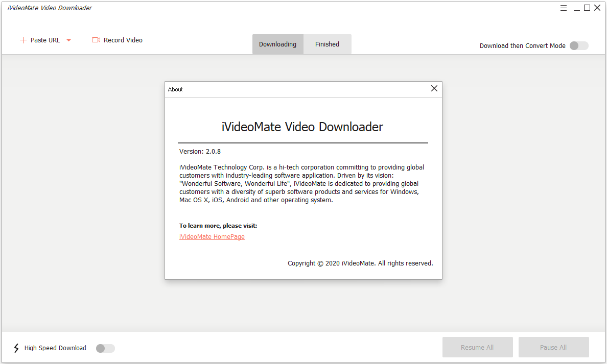Image resolution: width=607 pixels, height=364 pixels.
Task: Open the iVideoMate HomePage link
Action: click(x=212, y=237)
